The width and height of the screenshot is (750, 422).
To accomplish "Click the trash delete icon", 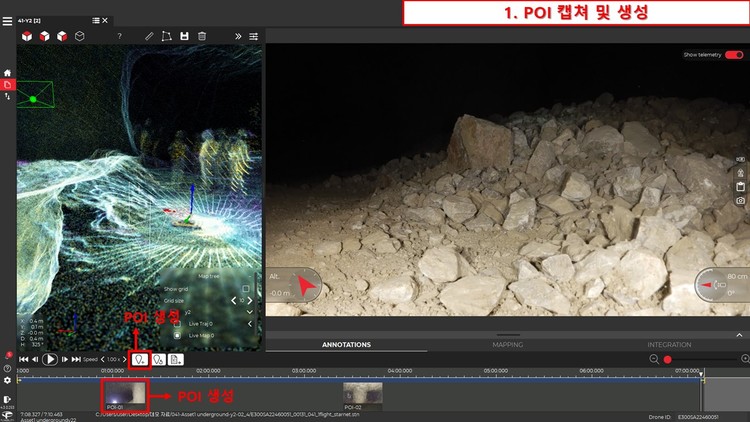I will [202, 36].
